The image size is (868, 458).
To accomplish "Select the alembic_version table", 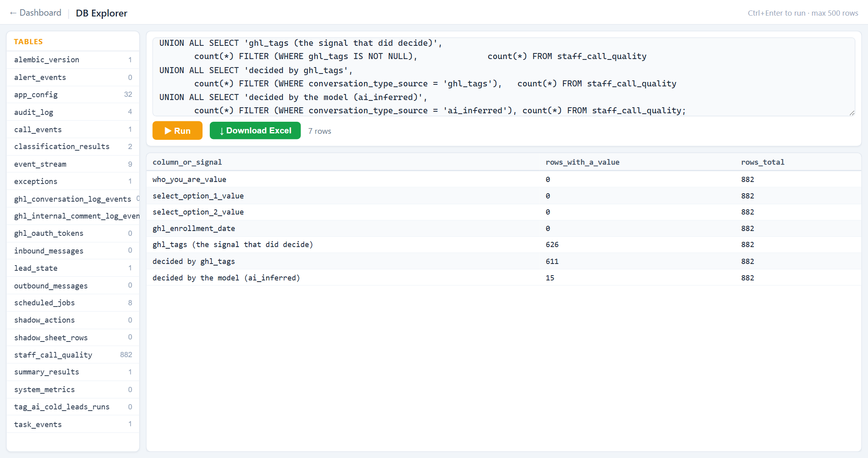I will [x=73, y=60].
